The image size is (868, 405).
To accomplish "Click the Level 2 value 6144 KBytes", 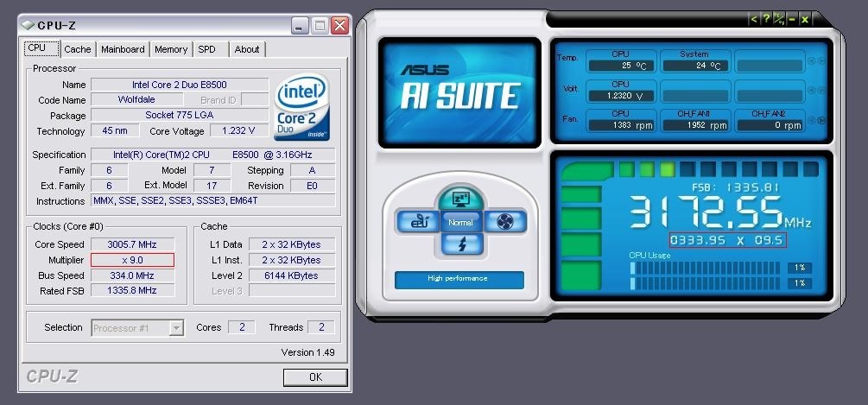I will click(x=292, y=275).
